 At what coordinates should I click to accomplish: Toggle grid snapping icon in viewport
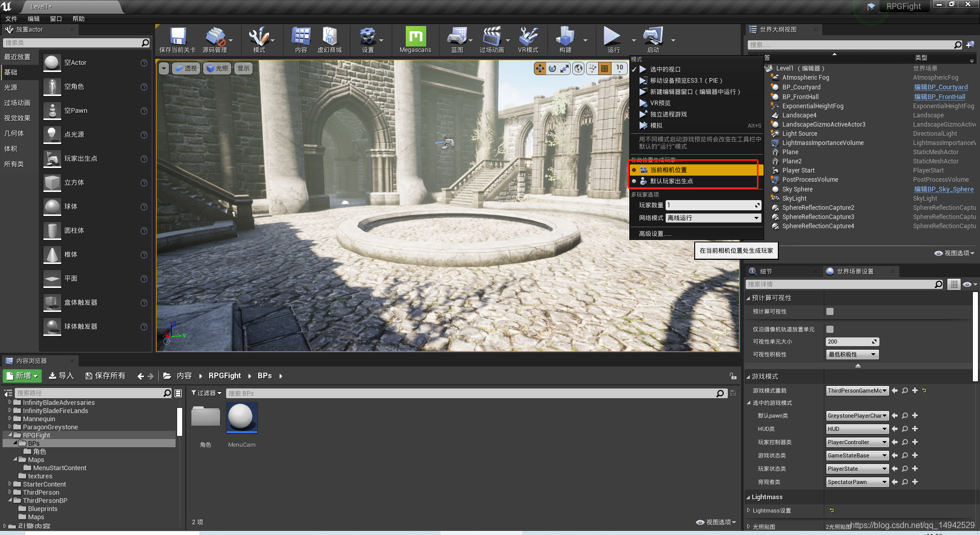[604, 68]
